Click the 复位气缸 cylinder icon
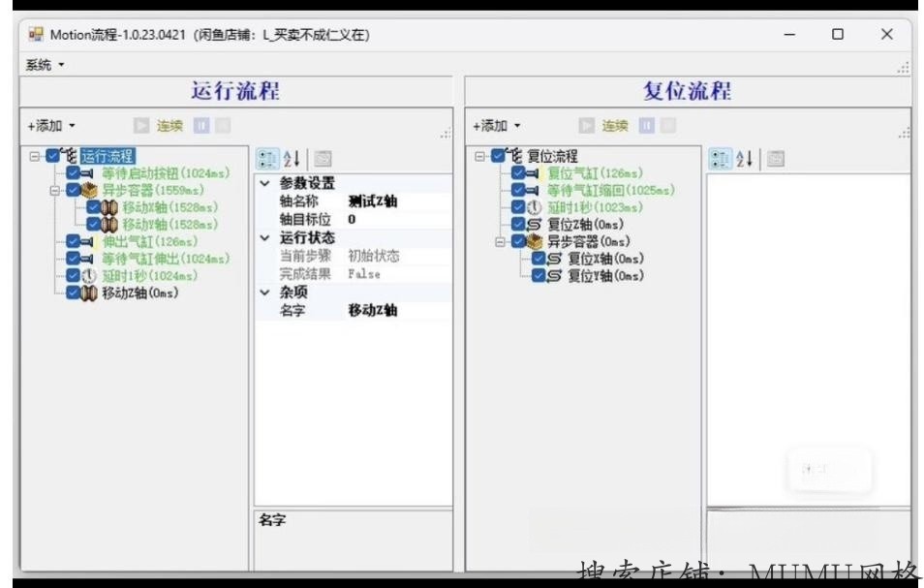The image size is (924, 588). tap(534, 173)
